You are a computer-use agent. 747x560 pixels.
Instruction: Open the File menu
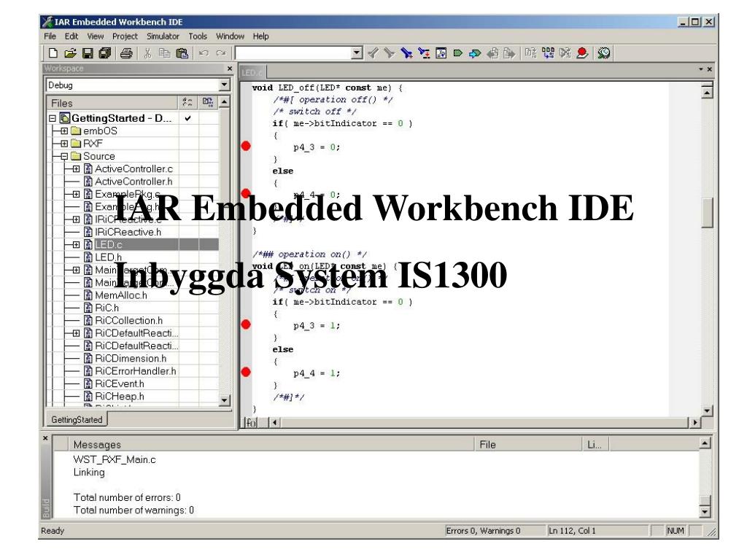pyautogui.click(x=50, y=36)
